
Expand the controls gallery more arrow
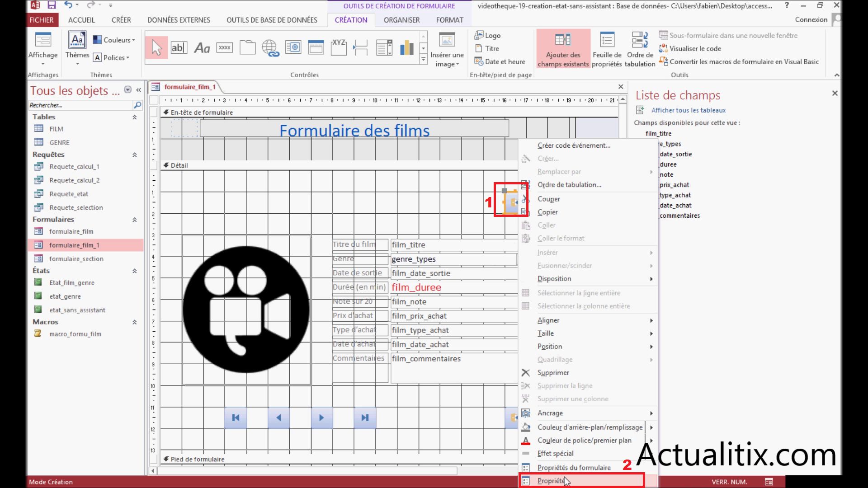[x=423, y=59]
